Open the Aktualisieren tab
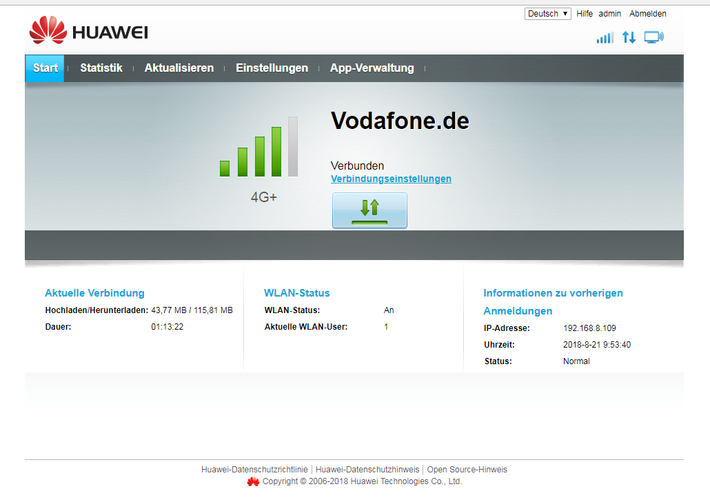This screenshot has width=710, height=500. [179, 68]
